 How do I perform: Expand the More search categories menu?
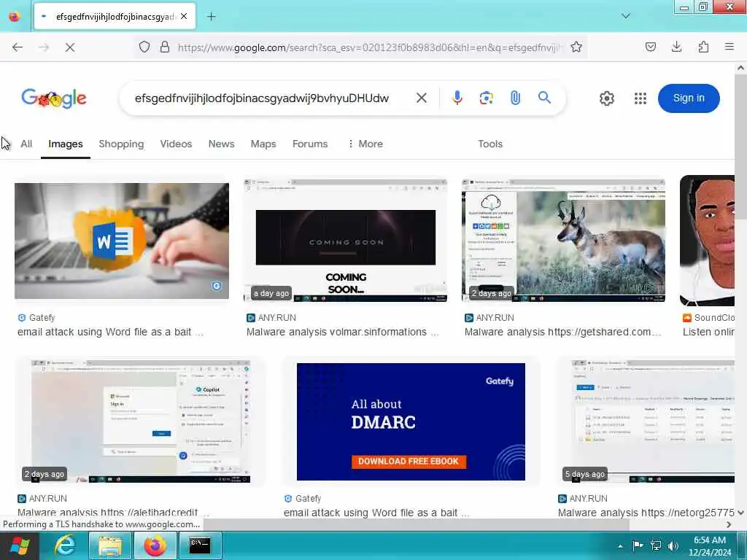point(365,144)
